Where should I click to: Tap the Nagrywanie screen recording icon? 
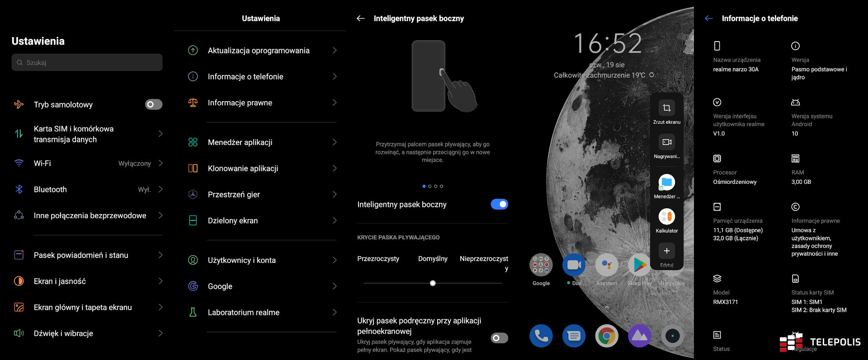[666, 142]
